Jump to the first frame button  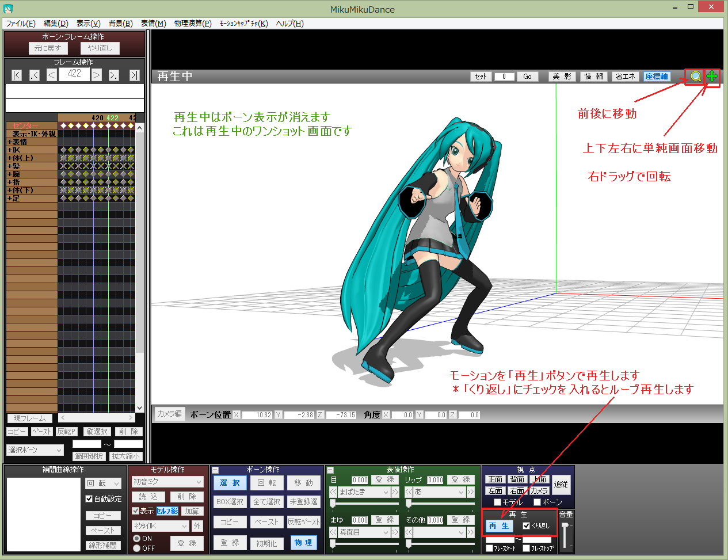[17, 75]
